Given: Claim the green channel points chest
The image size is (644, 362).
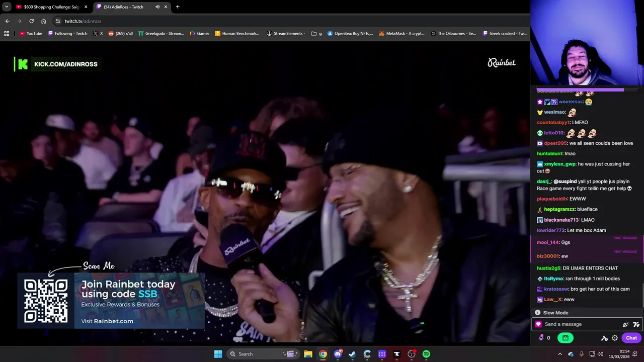Looking at the screenshot, I should 566,338.
